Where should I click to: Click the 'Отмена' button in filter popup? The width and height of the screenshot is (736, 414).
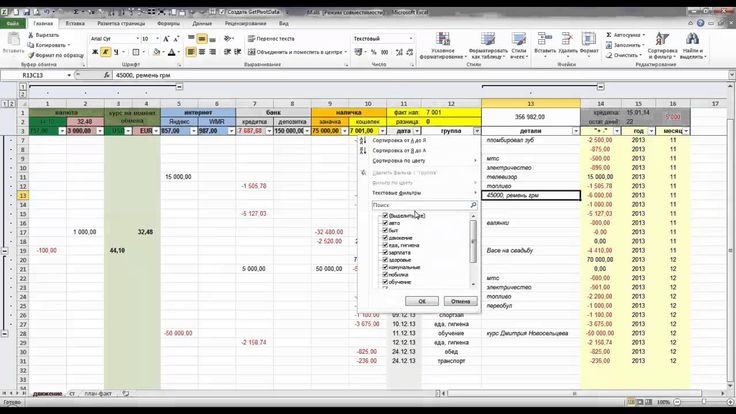[x=459, y=300]
